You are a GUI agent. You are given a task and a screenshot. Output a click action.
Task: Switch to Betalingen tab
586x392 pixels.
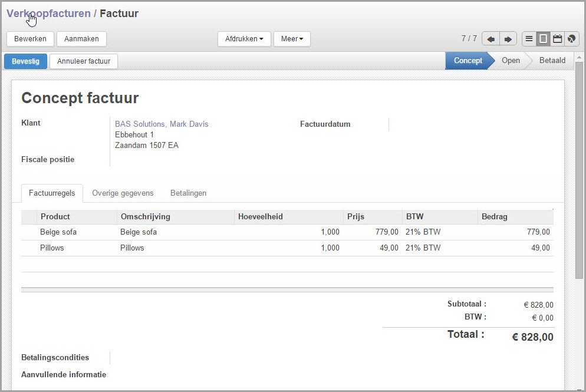click(189, 193)
